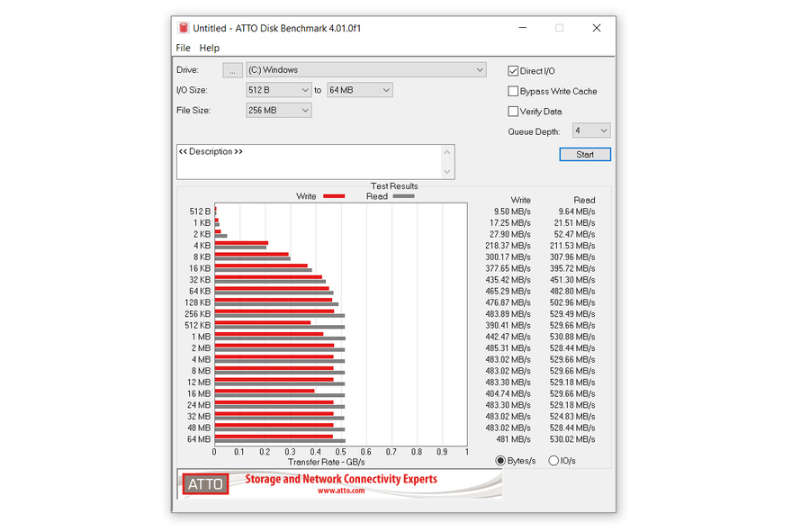
Task: Minimize the ATTO Disk Benchmark window
Action: tap(523, 28)
